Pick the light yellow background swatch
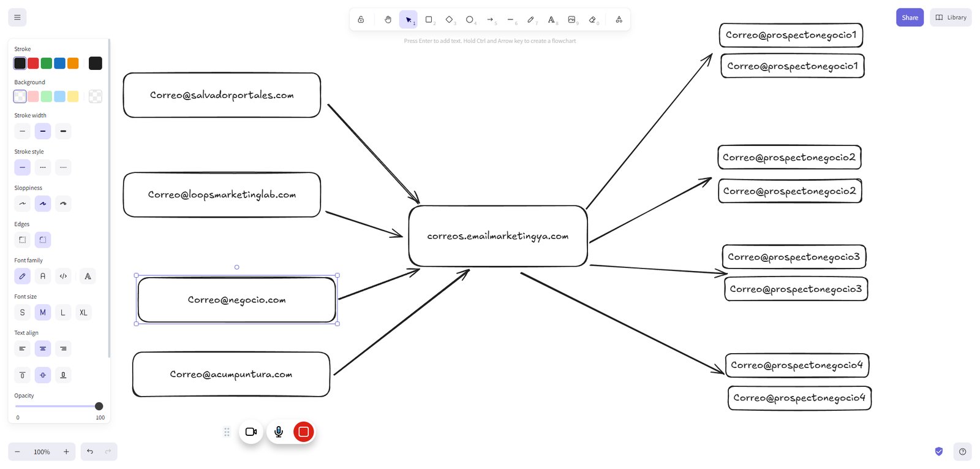 73,96
